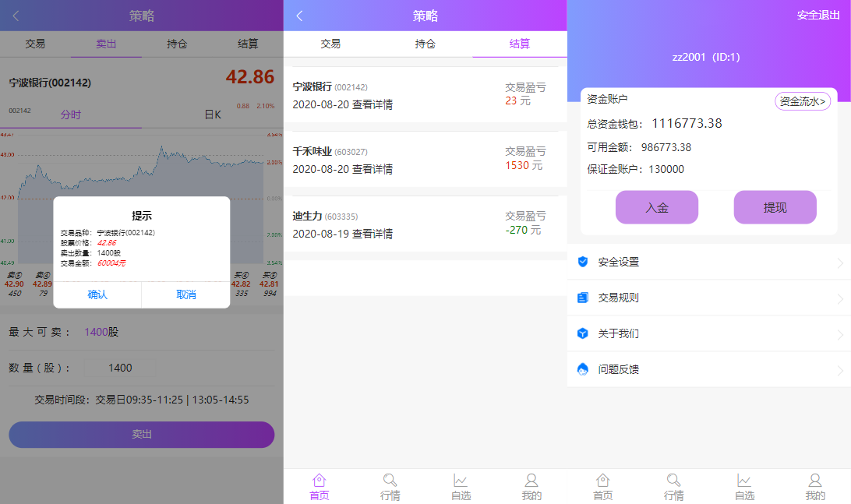
Task: Go back using middle panel's back arrow
Action: click(299, 16)
